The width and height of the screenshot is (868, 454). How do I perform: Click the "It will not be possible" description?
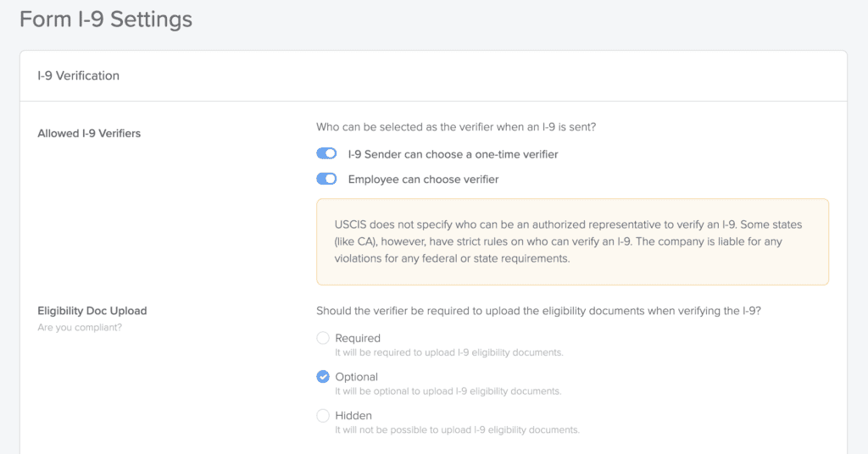point(457,430)
